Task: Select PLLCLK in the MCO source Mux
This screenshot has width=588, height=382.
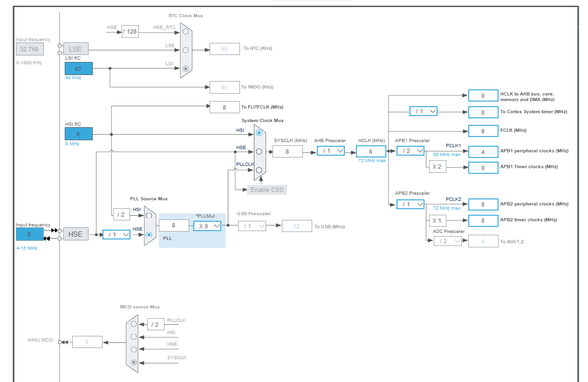Action: pyautogui.click(x=133, y=323)
